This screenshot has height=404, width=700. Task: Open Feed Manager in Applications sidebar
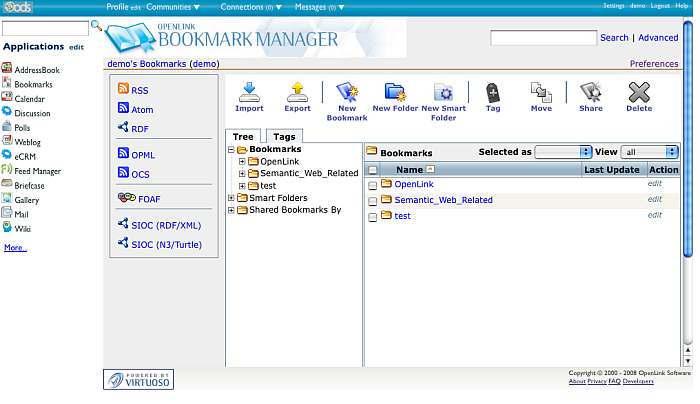click(37, 171)
